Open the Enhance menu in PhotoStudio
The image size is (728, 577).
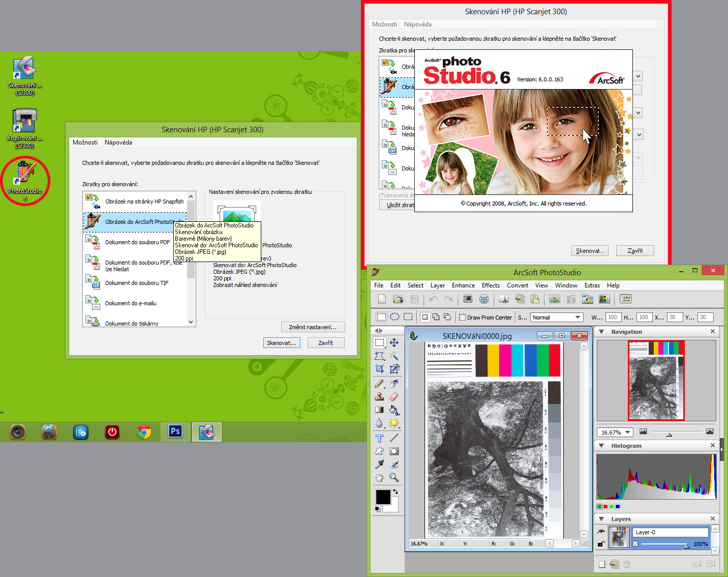463,285
